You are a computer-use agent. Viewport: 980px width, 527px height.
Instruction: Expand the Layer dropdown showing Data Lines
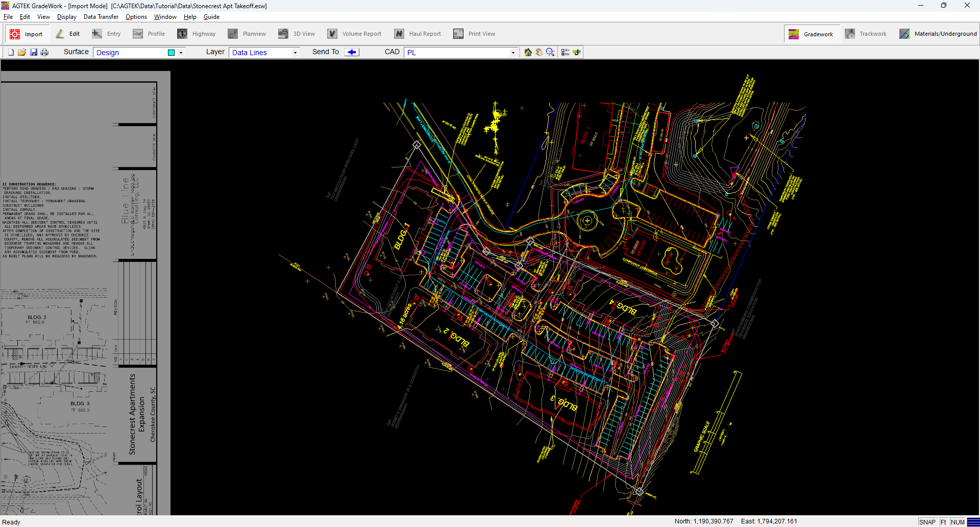pos(294,52)
